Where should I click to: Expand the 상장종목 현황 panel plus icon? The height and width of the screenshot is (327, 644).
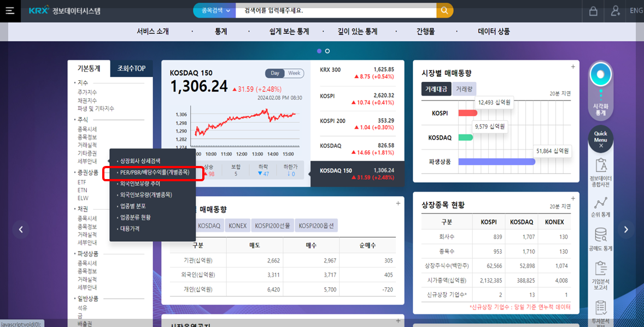[573, 199]
